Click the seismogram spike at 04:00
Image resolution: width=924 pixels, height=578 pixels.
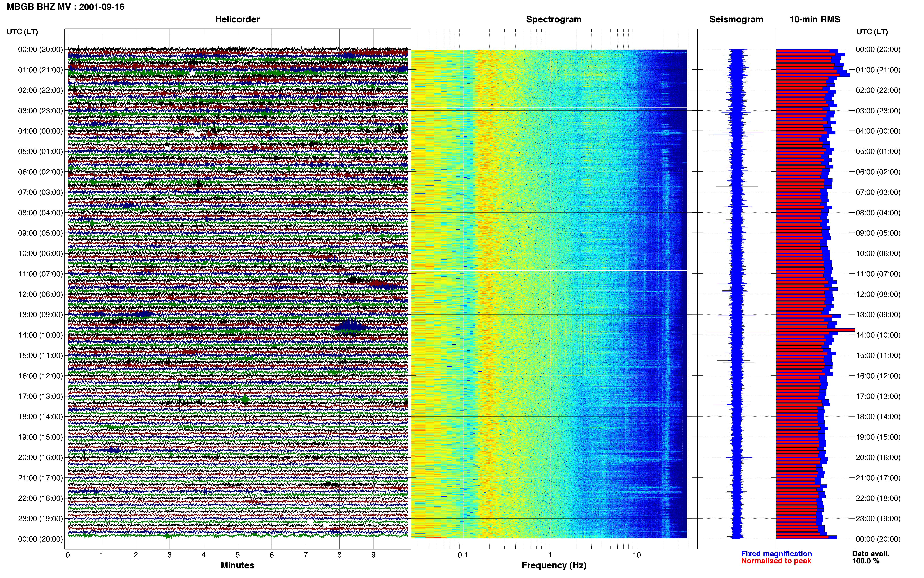coord(736,133)
